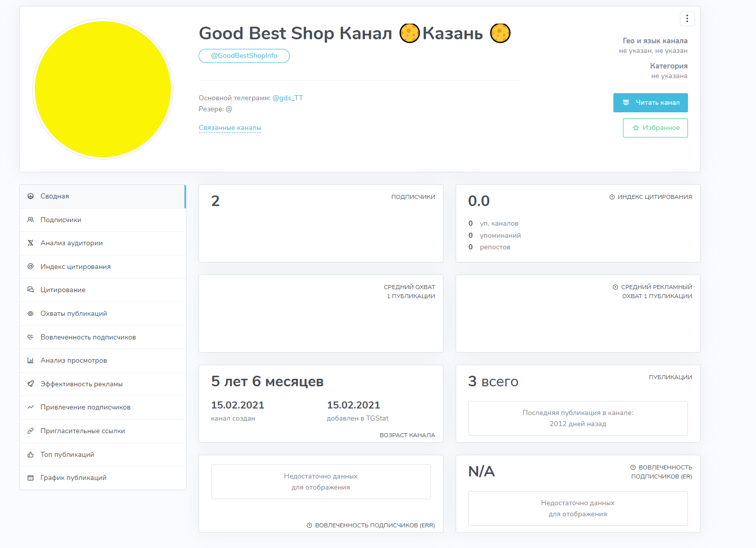Viewport: 756px width, 548px height.
Task: Click the Сводная pie chart icon
Action: (30, 196)
